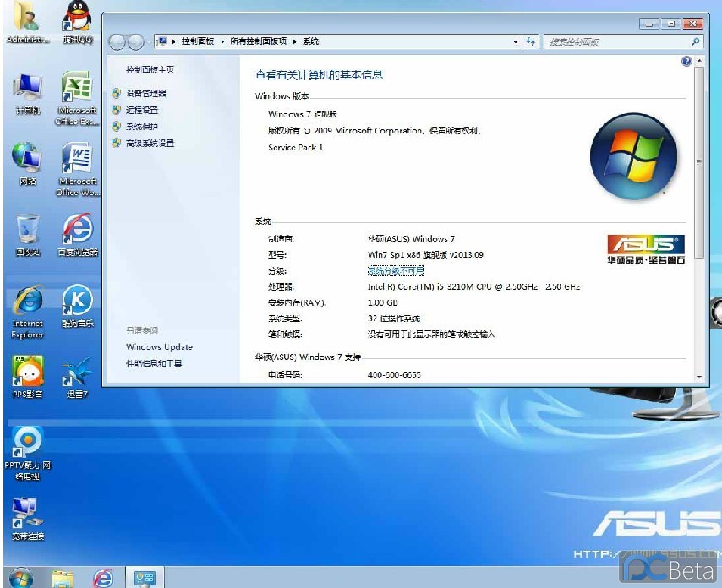Screen dimensions: 722x588
Task: Open 控制面板主页 link in sidebar
Action: 150,69
